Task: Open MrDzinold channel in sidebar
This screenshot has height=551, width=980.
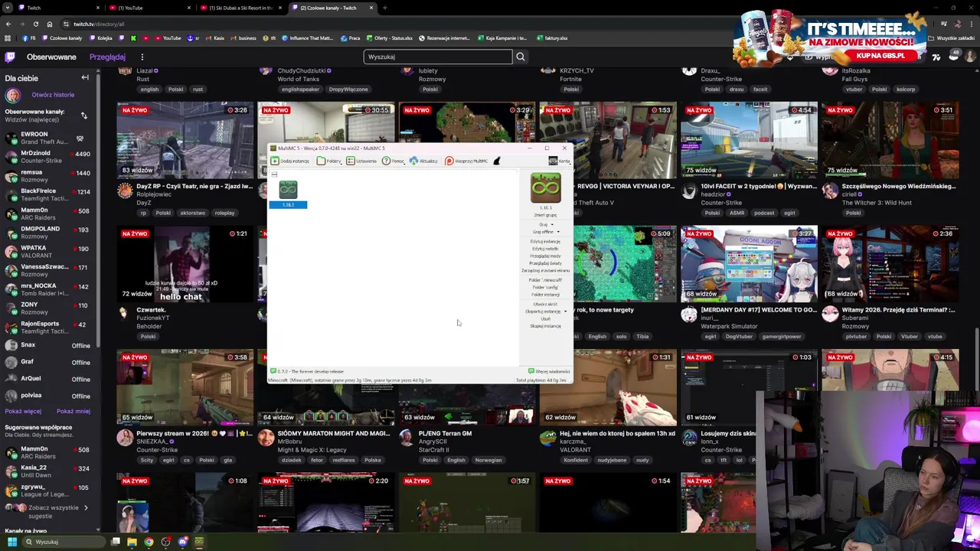Action: (47, 157)
